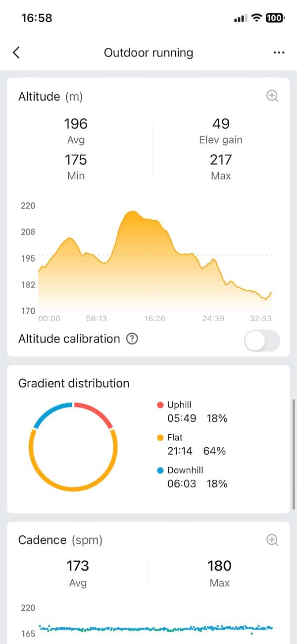This screenshot has width=297, height=644.
Task: Select the red Uphill legend dot
Action: click(160, 405)
